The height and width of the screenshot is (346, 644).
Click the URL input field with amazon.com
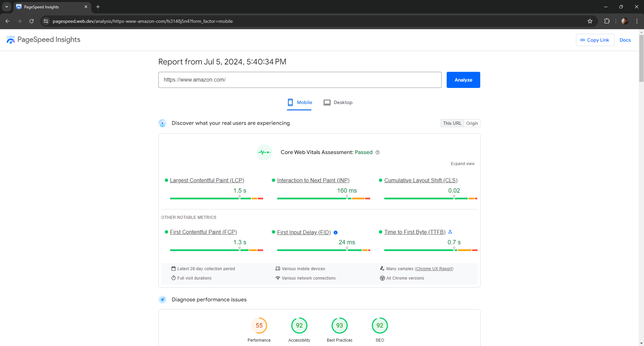point(300,80)
